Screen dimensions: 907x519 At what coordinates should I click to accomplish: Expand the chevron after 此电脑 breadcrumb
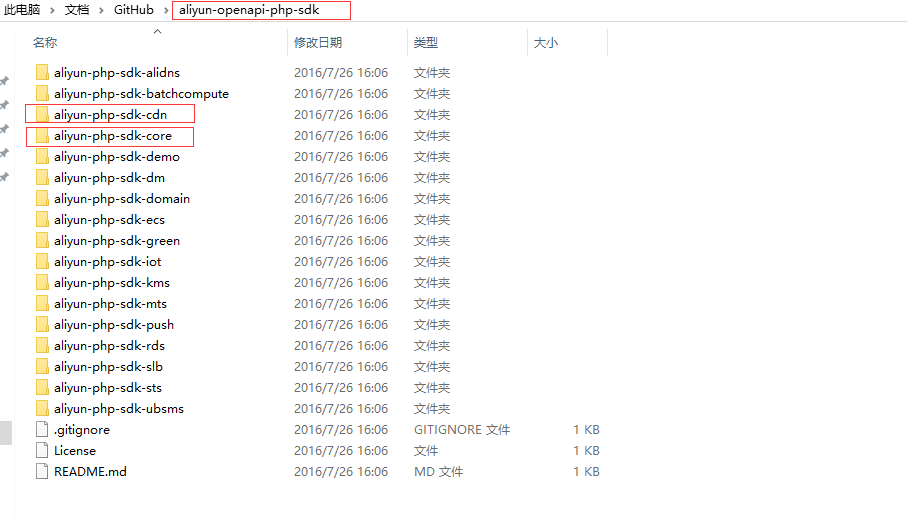coord(52,10)
